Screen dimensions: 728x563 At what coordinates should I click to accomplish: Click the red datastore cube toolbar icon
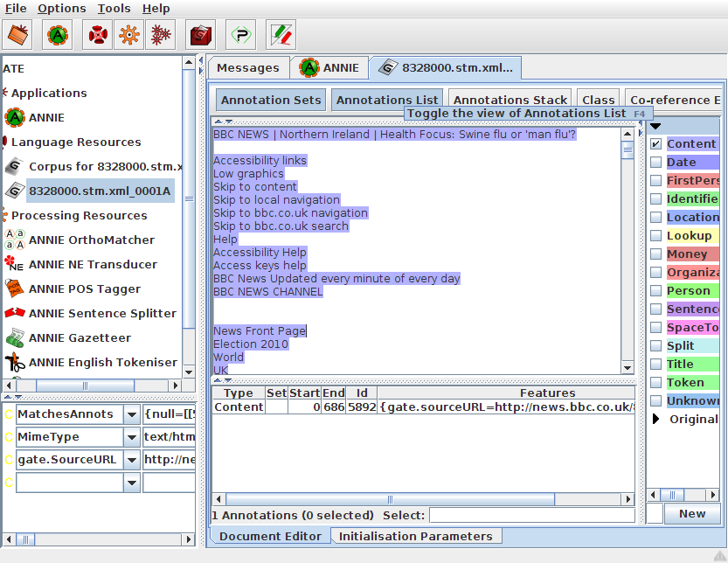click(201, 35)
